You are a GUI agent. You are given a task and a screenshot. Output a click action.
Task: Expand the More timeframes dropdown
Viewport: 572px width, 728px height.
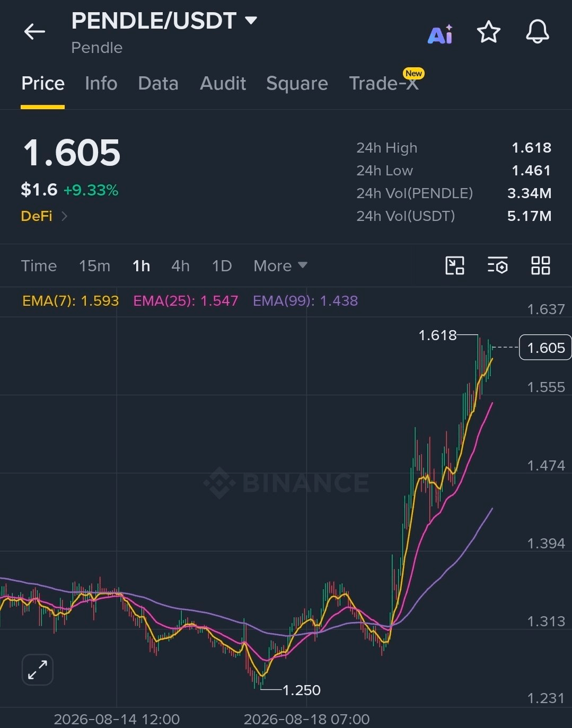(x=280, y=265)
